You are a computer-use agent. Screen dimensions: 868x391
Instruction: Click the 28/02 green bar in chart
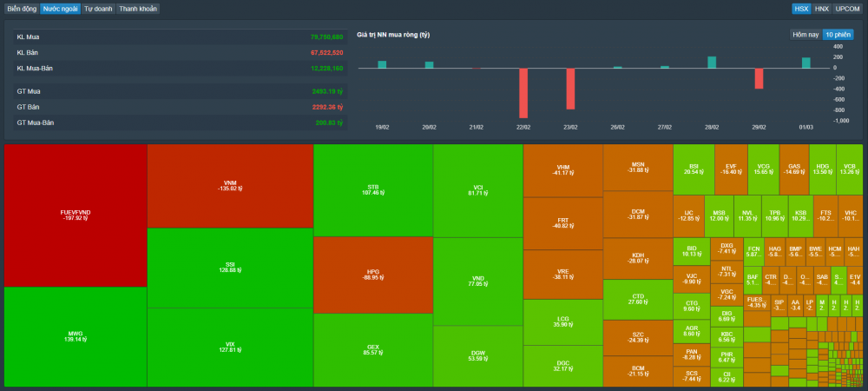pyautogui.click(x=712, y=62)
